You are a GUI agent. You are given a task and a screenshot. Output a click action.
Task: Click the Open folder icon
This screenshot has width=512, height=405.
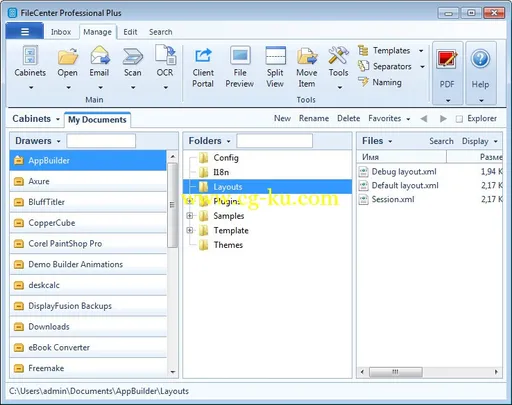pyautogui.click(x=68, y=56)
